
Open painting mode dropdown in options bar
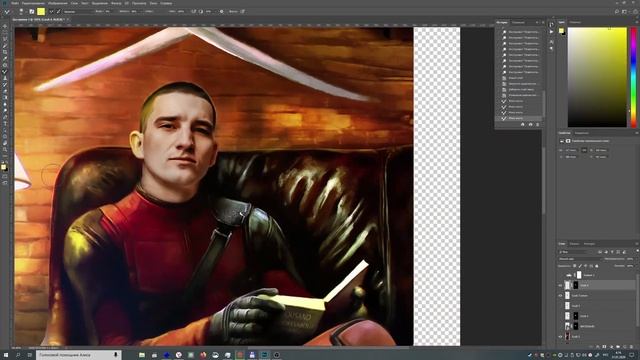(x=79, y=11)
